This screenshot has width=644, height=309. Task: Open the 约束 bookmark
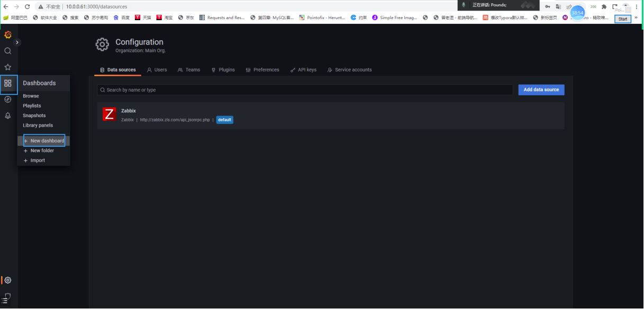pyautogui.click(x=359, y=17)
